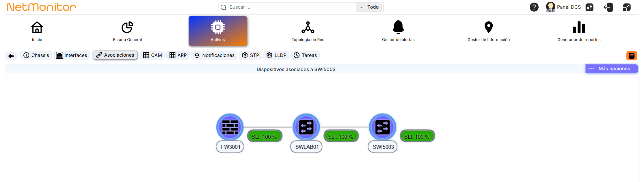Click SLI badge between SWLAB01 and SWI5003

pos(341,136)
